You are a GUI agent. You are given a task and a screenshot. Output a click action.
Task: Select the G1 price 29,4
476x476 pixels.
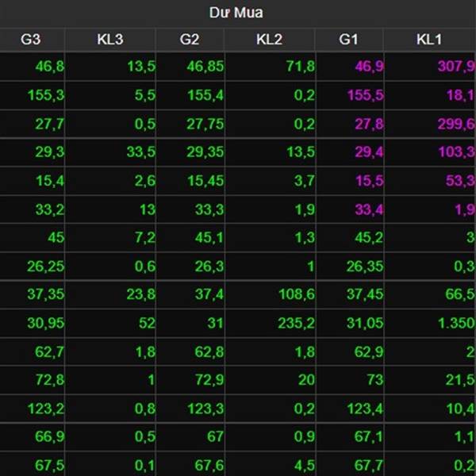click(369, 152)
